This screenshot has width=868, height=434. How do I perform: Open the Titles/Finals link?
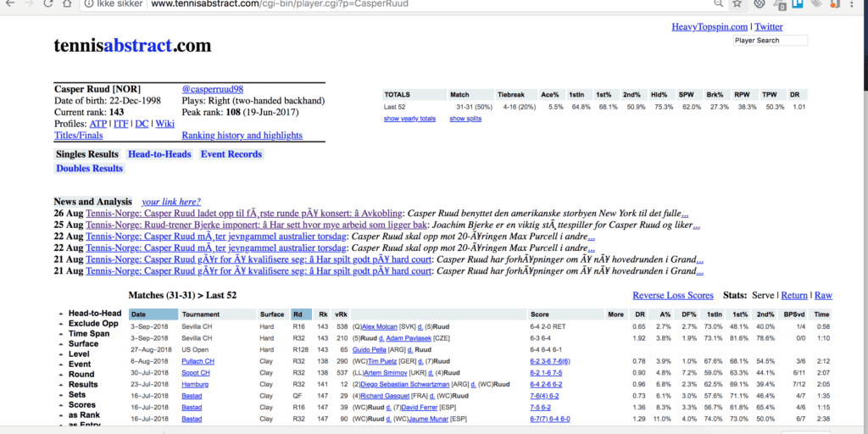(79, 136)
